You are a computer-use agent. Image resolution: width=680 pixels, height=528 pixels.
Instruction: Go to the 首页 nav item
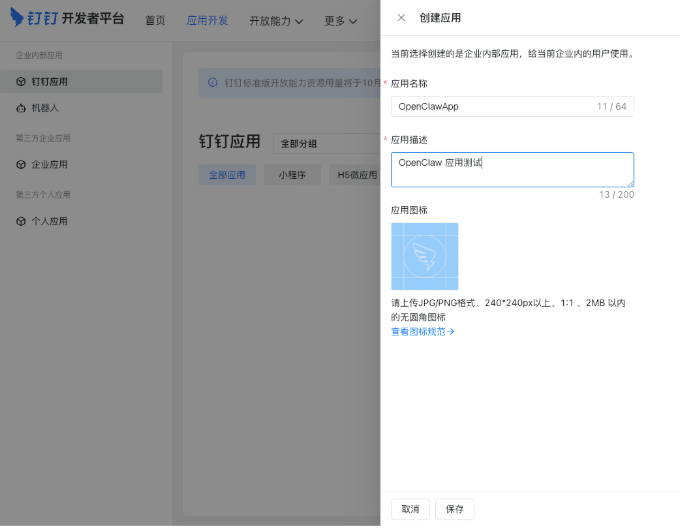point(155,20)
